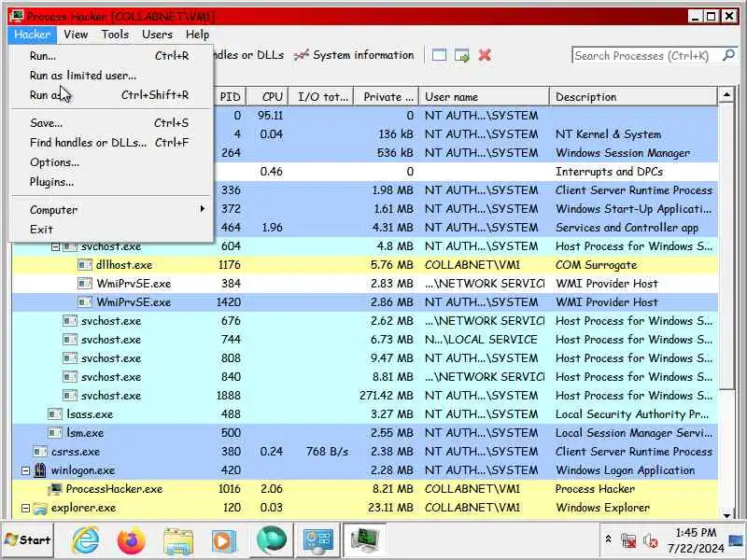Viewport: 747px width, 560px height.
Task: Open the Tools menu
Action: tap(115, 35)
